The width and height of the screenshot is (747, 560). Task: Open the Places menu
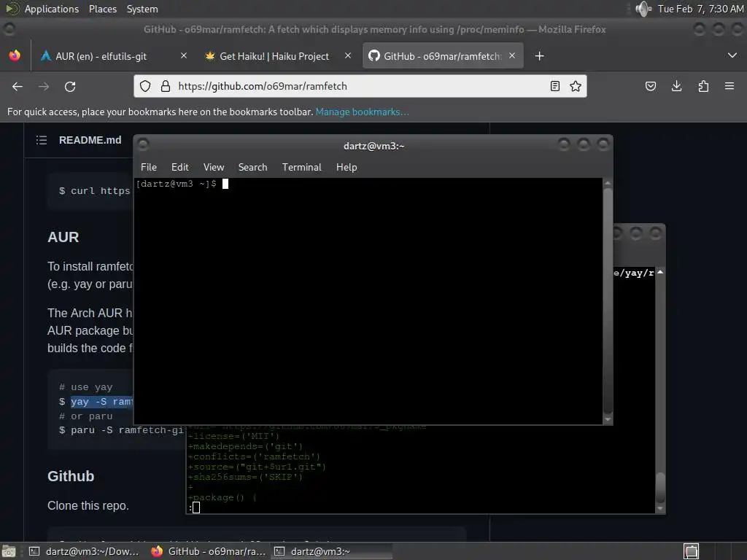pyautogui.click(x=102, y=9)
